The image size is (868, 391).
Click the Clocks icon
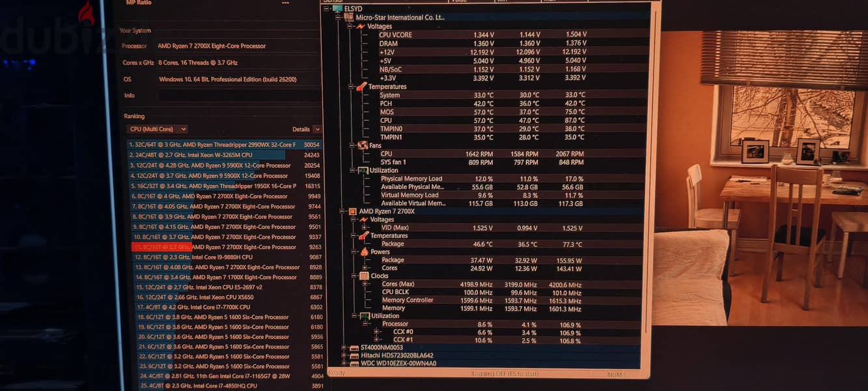[364, 276]
